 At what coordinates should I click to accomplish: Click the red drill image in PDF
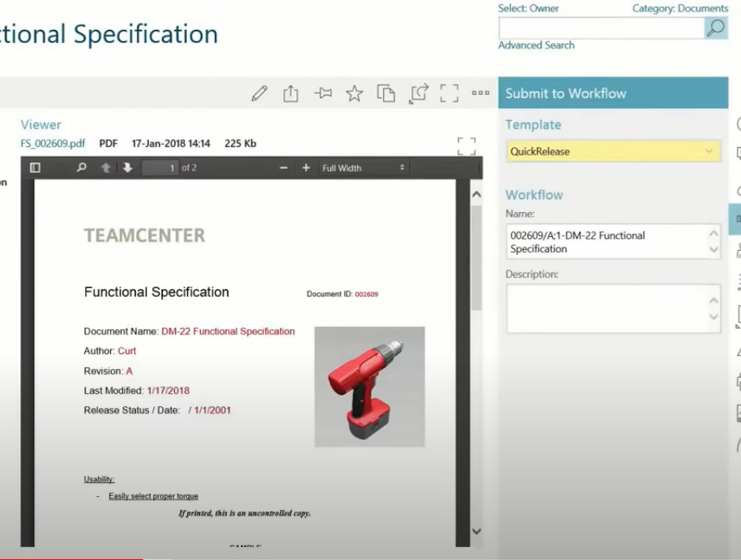click(369, 387)
